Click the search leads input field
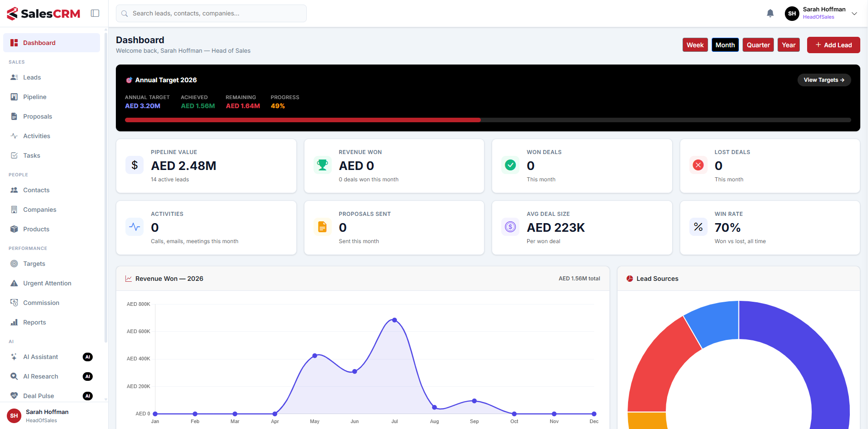Viewport: 868px width, 429px height. pyautogui.click(x=211, y=13)
